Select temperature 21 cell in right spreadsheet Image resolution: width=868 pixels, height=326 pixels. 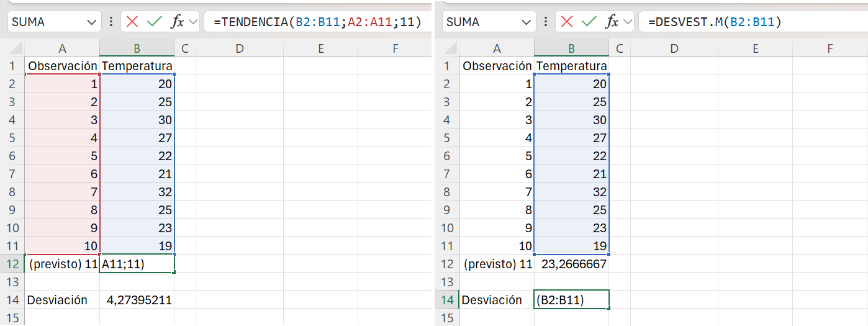pos(571,174)
